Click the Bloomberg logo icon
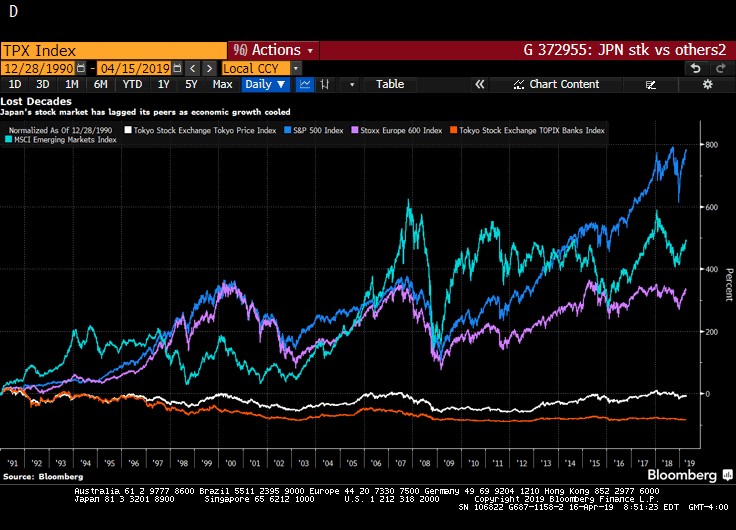 coord(727,475)
